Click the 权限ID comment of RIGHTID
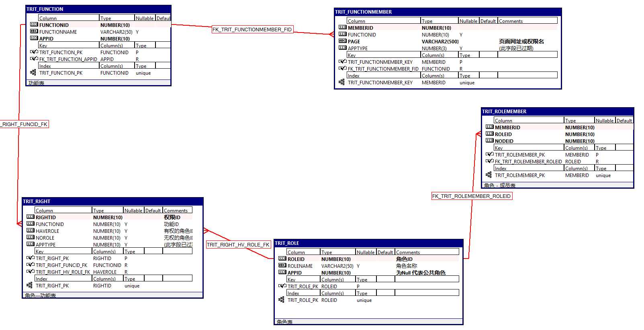This screenshot has width=644, height=330. click(x=172, y=217)
